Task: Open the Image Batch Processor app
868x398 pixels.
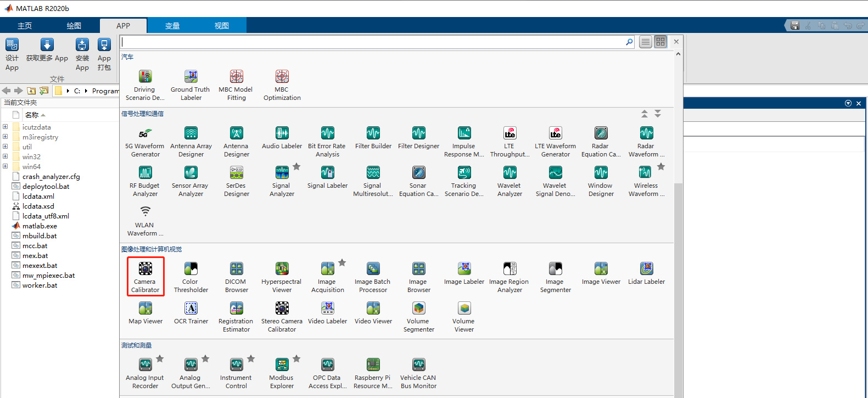Action: click(373, 277)
